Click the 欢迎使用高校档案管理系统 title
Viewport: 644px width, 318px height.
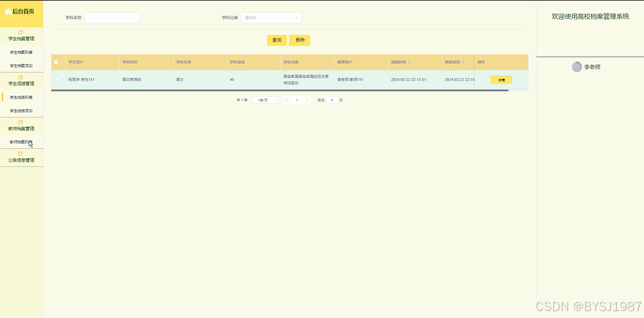pyautogui.click(x=590, y=16)
